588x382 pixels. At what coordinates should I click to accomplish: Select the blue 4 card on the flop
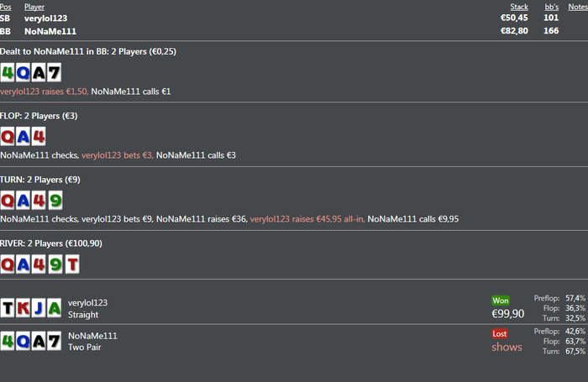pos(39,137)
